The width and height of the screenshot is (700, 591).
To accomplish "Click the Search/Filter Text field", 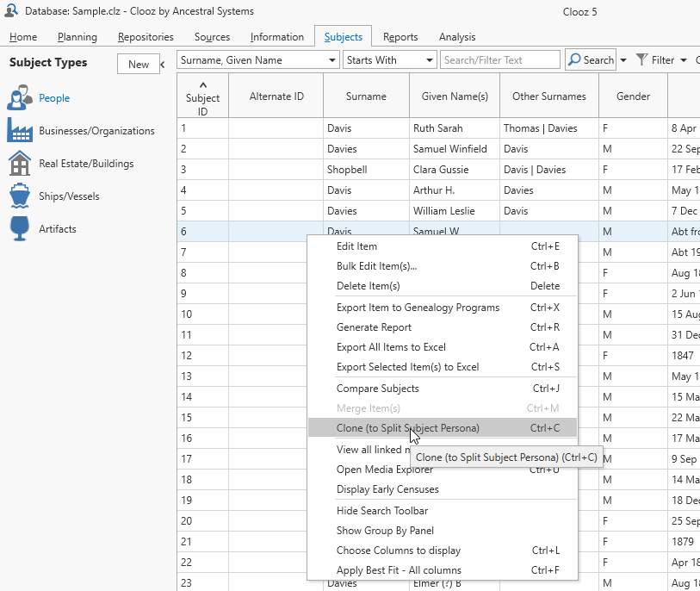I will coord(500,60).
